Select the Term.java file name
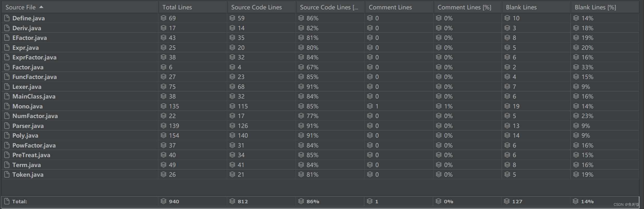Screen dimensions: 644x209 27,165
